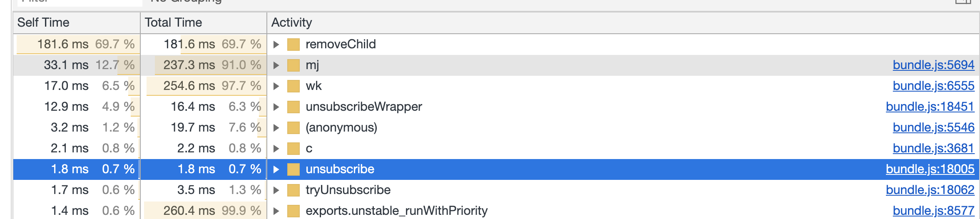The width and height of the screenshot is (980, 219).
Task: Click the yellow square beside the c function
Action: (294, 149)
